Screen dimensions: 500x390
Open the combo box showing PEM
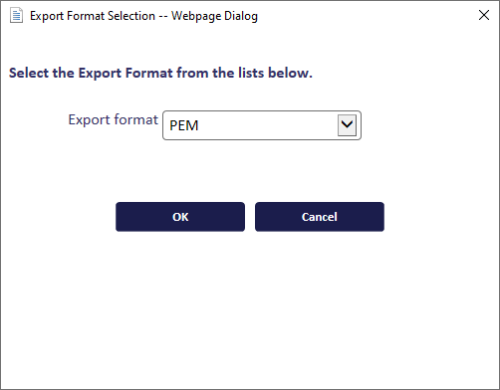262,125
